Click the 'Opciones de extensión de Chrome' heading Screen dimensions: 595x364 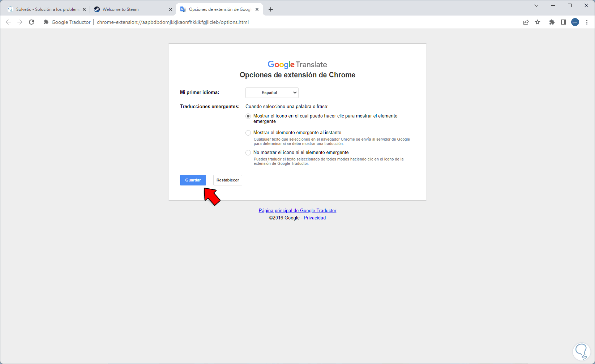(297, 75)
